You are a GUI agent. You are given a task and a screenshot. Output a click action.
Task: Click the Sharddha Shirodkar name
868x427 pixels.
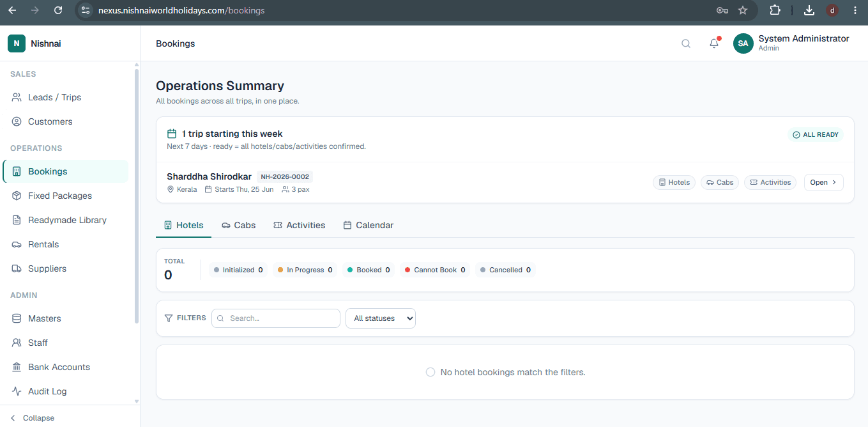point(209,176)
